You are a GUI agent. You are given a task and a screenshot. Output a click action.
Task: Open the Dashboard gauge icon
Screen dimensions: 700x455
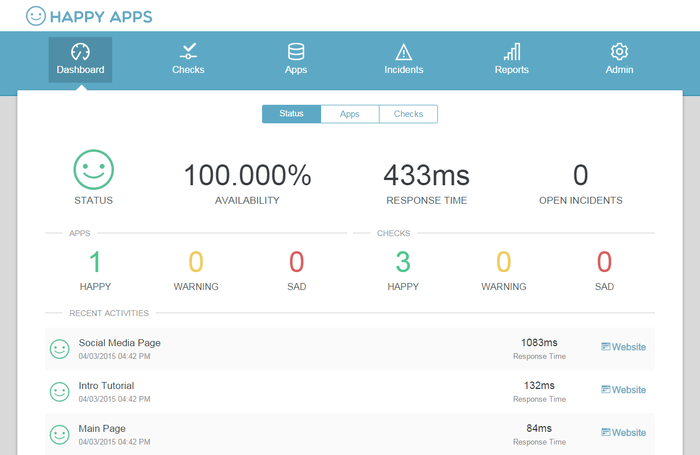point(80,52)
